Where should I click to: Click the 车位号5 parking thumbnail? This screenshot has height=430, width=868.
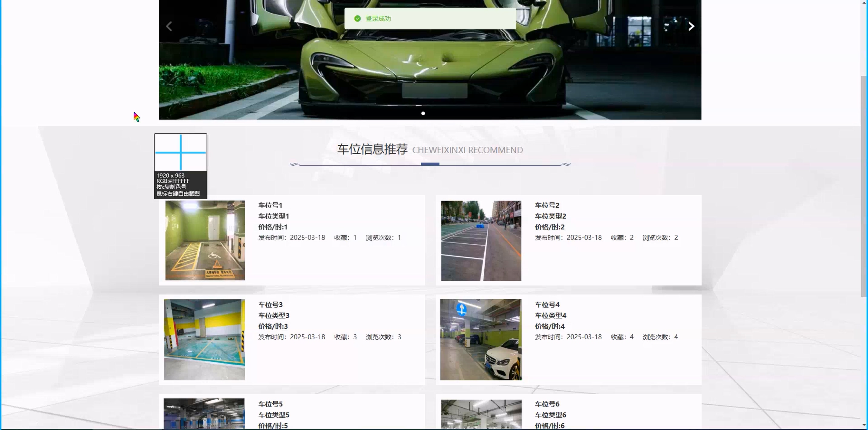click(x=204, y=413)
